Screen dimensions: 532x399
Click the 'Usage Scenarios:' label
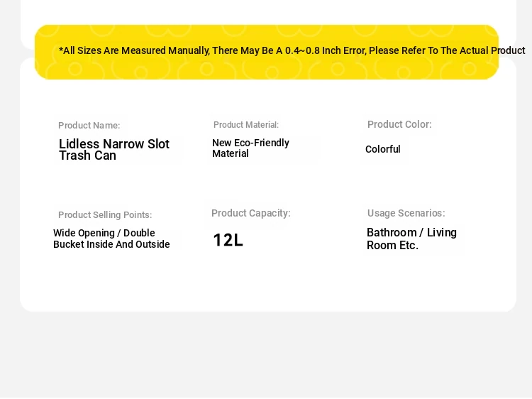tap(406, 213)
